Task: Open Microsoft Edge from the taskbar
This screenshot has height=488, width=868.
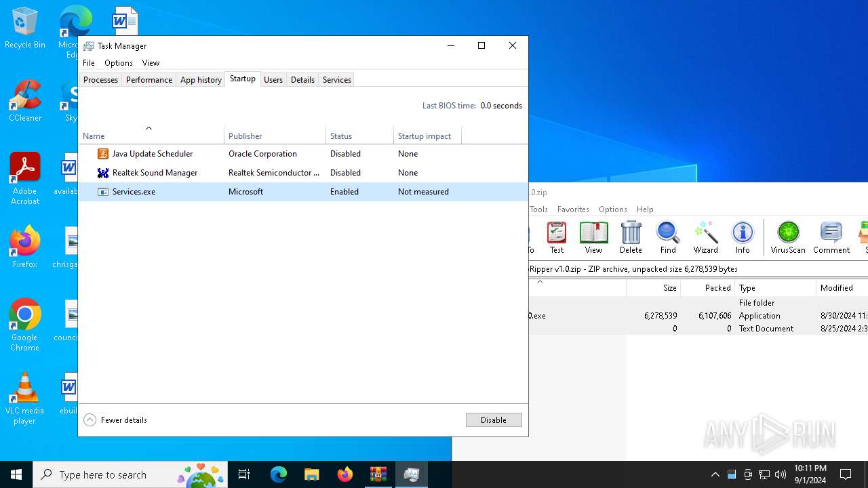Action: (279, 474)
